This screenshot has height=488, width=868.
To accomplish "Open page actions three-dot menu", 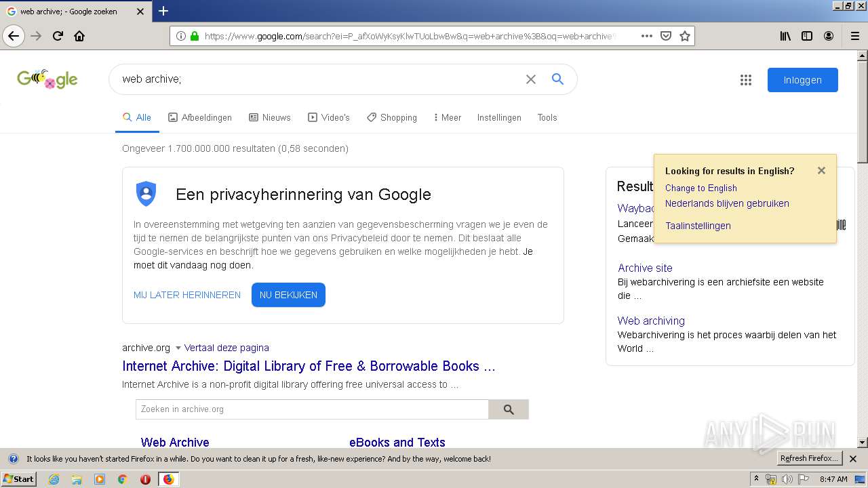I will click(x=647, y=36).
